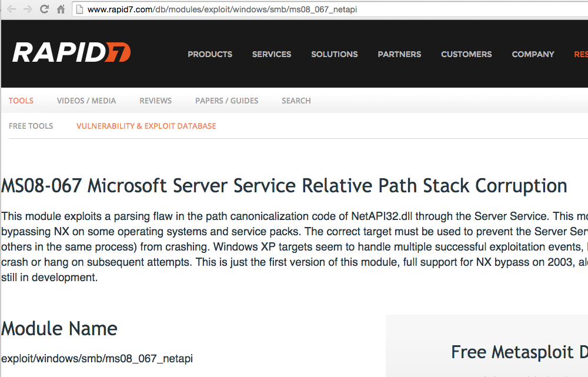
Task: Open the Rapid7 logo homepage link
Action: tap(71, 53)
